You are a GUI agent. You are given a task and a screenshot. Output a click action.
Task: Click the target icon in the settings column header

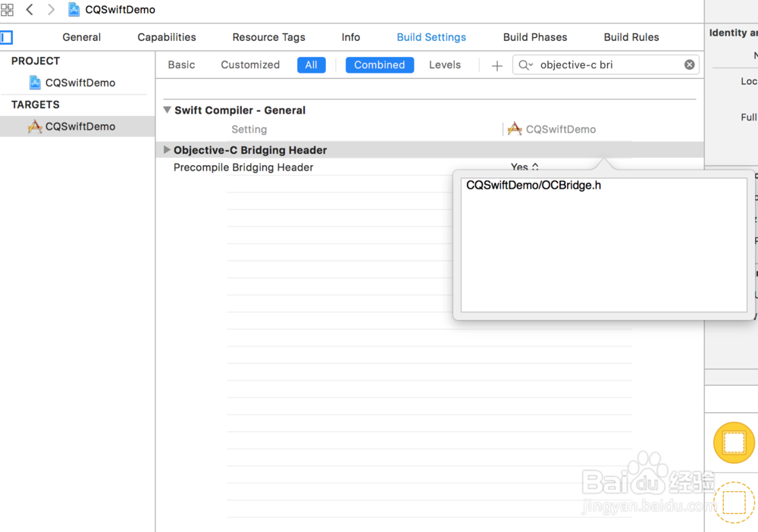click(x=515, y=129)
